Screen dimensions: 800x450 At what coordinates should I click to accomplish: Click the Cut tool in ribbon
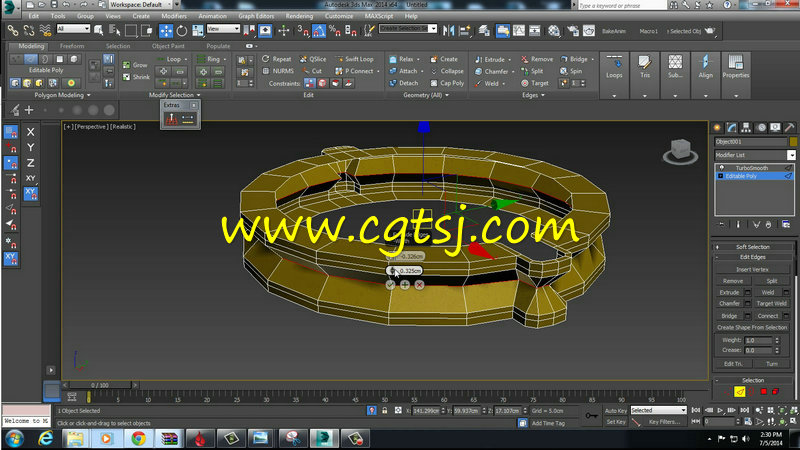[312, 71]
